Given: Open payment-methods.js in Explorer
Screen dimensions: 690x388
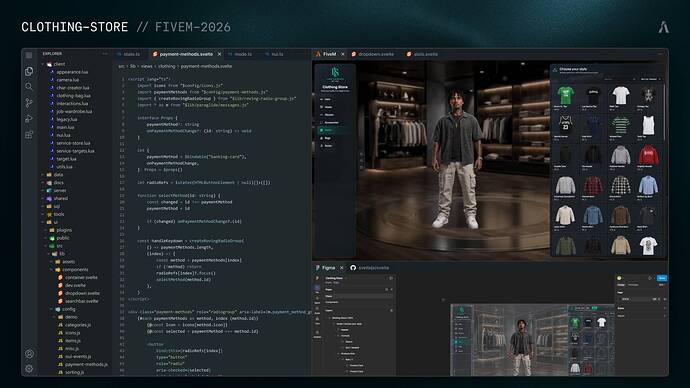Looking at the screenshot, I should click(85, 365).
